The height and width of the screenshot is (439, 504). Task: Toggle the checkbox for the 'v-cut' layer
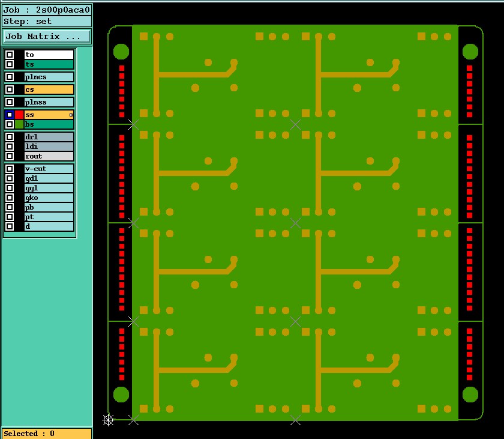coord(10,169)
